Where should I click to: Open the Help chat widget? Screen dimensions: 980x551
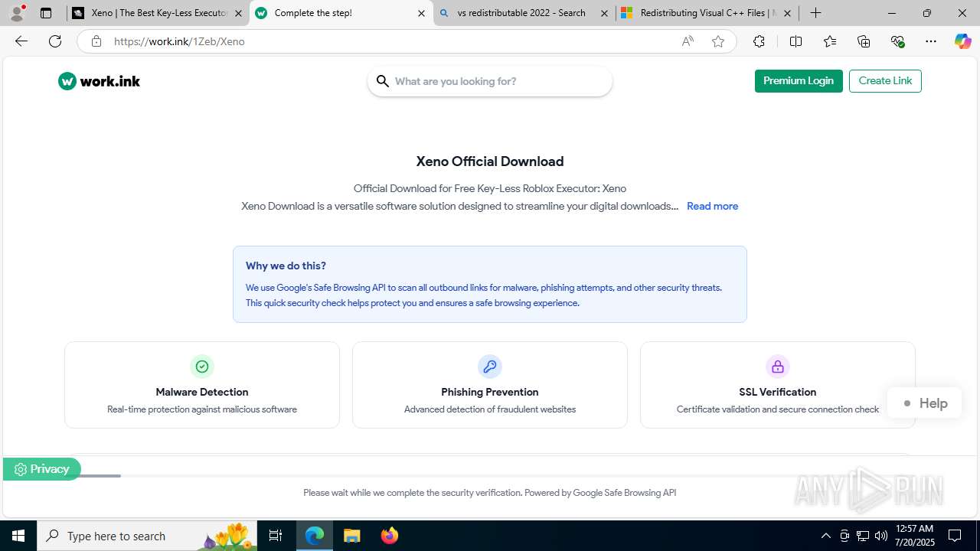pyautogui.click(x=924, y=403)
